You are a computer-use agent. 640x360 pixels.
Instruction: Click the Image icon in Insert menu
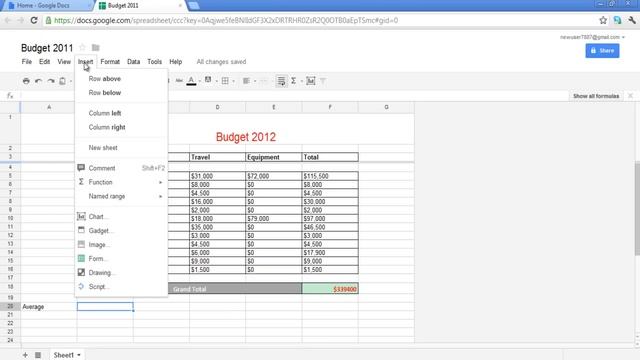(x=81, y=244)
